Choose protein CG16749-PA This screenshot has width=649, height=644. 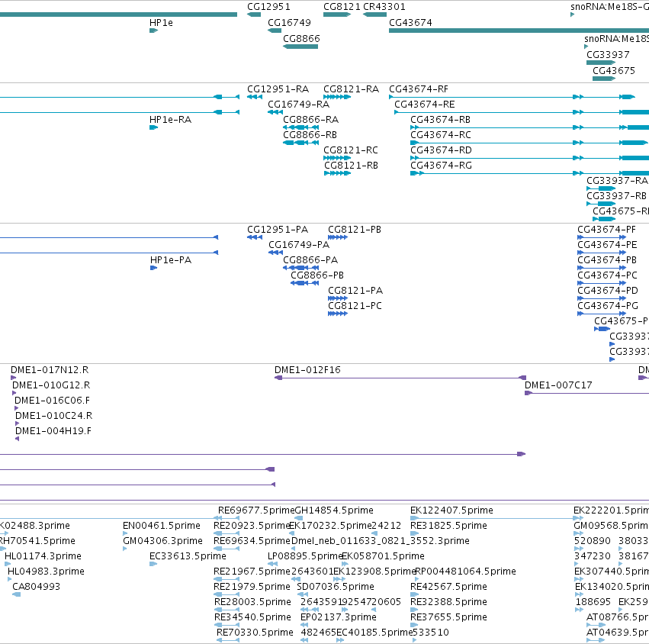coord(275,253)
